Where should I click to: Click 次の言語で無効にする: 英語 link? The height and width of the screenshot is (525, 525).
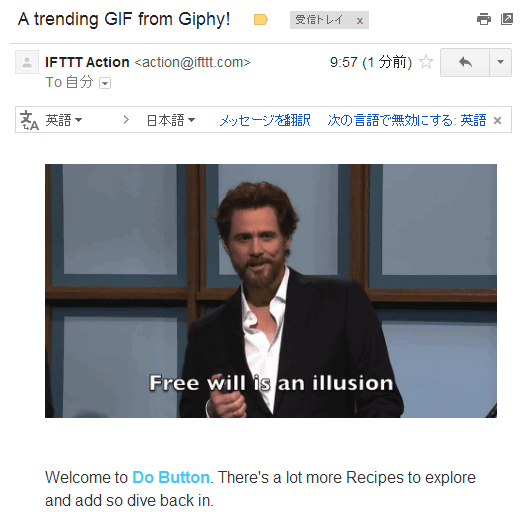pos(407,120)
